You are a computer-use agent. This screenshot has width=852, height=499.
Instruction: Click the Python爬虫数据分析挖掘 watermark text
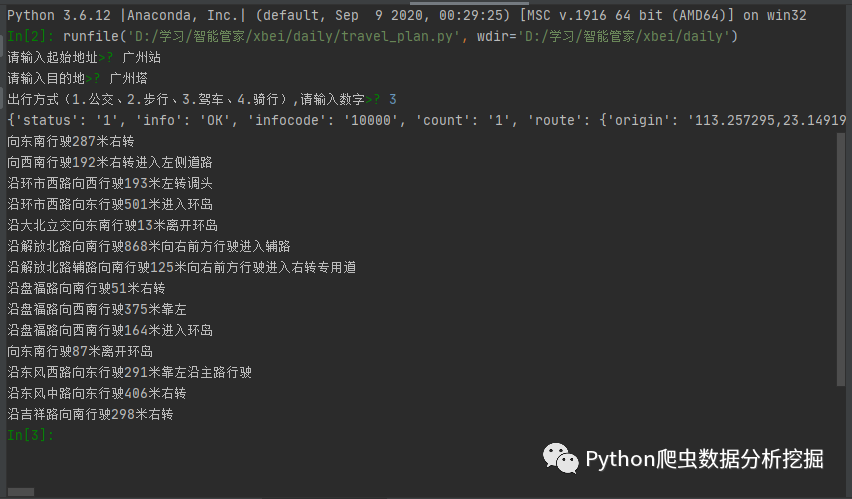[x=705, y=459]
